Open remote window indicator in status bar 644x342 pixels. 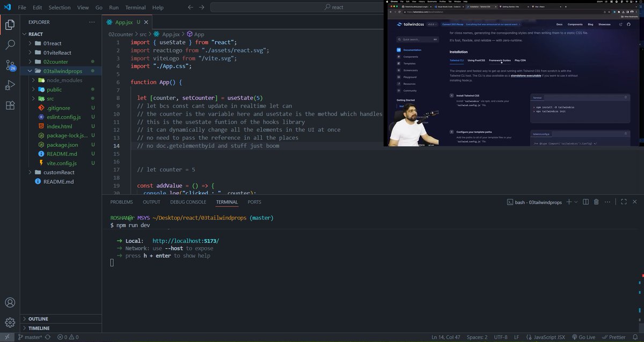click(6, 337)
